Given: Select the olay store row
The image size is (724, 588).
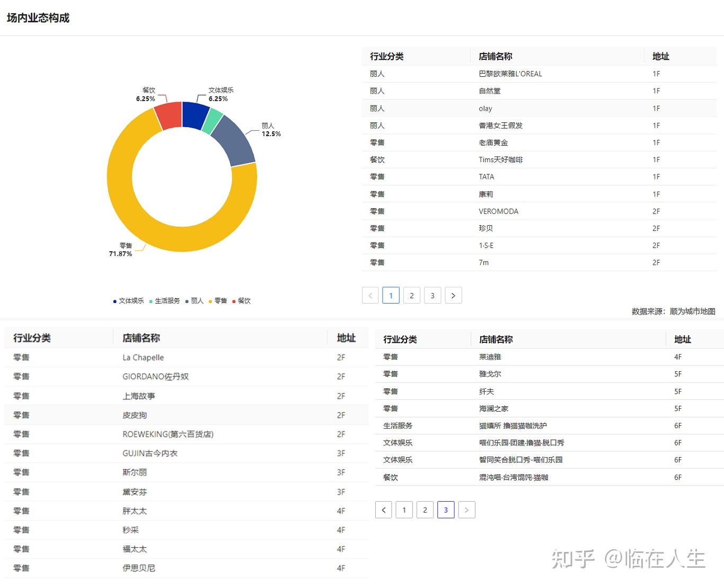Looking at the screenshot, I should click(539, 108).
